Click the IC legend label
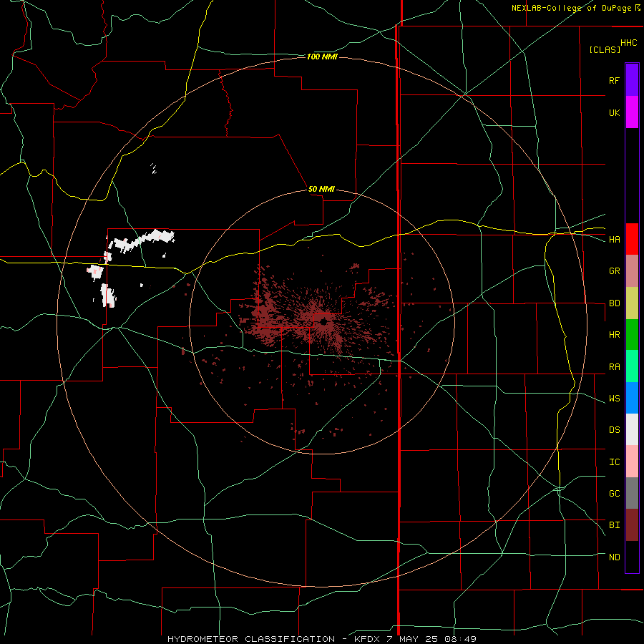644x644 pixels. [614, 462]
